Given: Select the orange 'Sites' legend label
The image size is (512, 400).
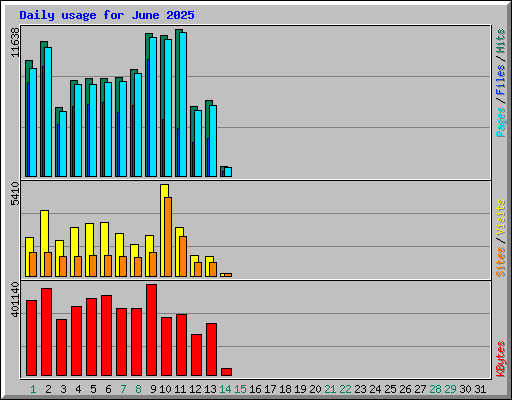Looking at the screenshot, I should [501, 262].
